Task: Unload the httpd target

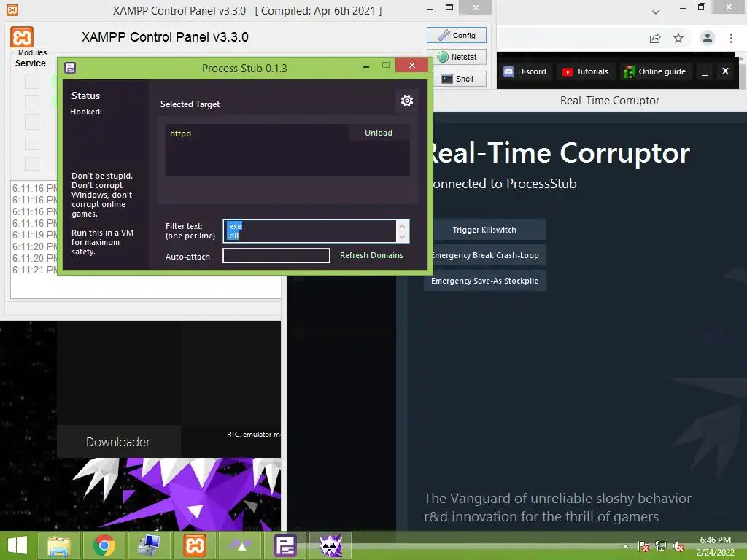Action: [379, 133]
